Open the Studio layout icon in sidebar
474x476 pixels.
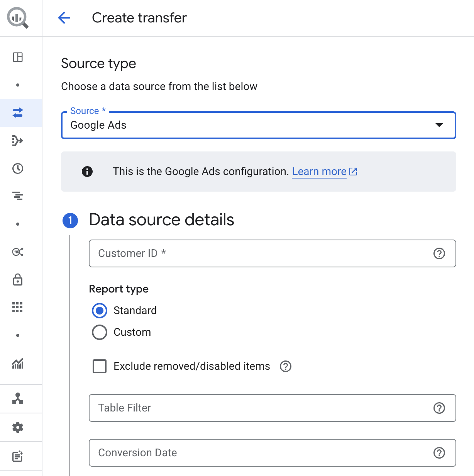[18, 57]
